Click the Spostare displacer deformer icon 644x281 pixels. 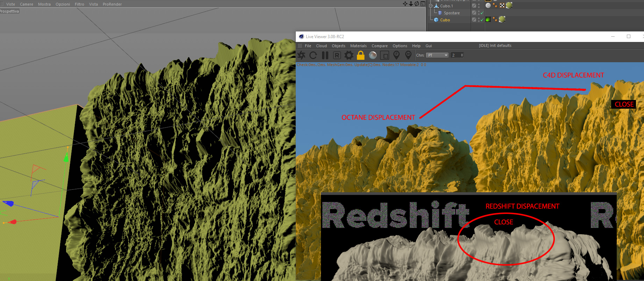pos(440,13)
